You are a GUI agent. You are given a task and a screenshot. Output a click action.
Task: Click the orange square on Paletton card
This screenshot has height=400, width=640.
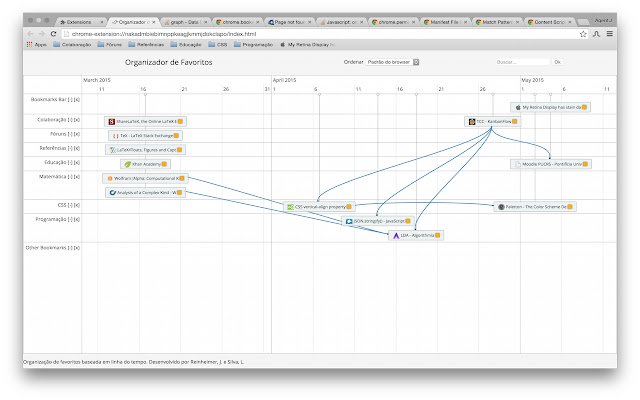(x=570, y=207)
